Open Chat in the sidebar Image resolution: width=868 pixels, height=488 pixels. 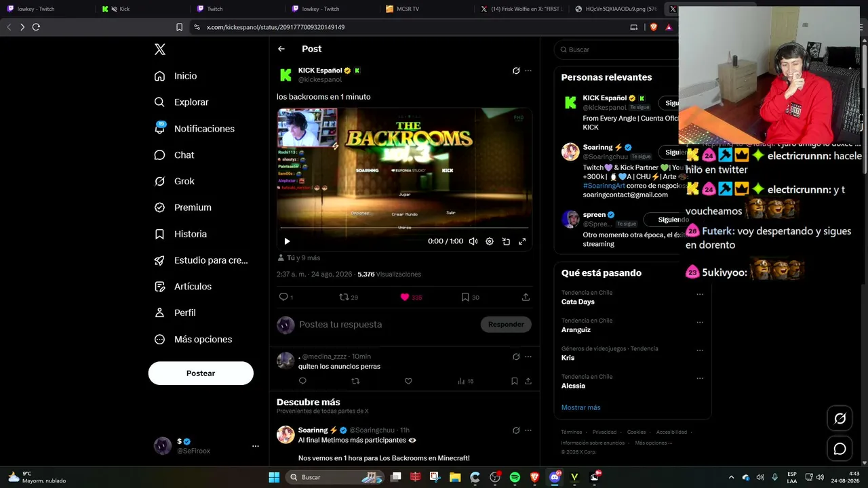click(x=175, y=155)
